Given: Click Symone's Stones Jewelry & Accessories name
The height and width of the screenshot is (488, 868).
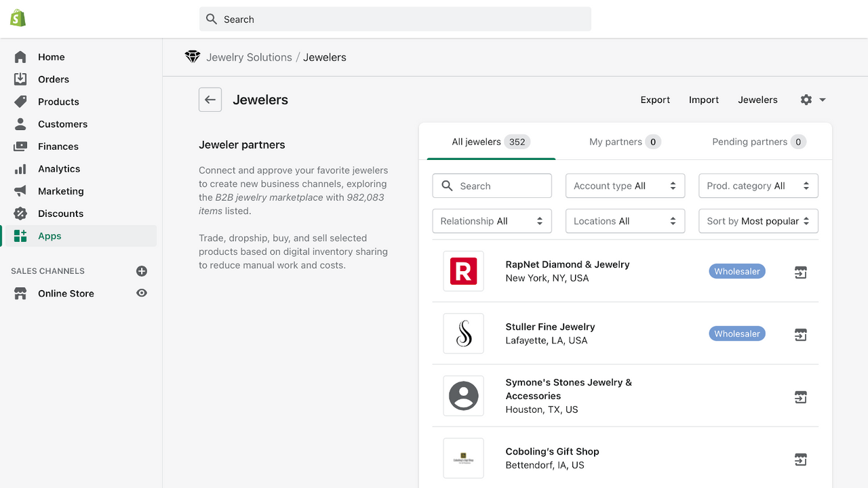Looking at the screenshot, I should pos(568,389).
